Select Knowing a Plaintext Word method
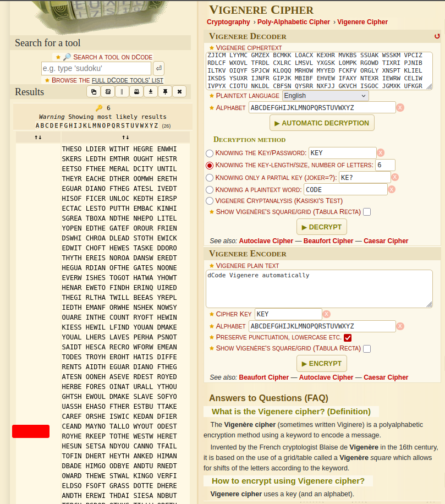Screen dimensions: 445x504 210,190
